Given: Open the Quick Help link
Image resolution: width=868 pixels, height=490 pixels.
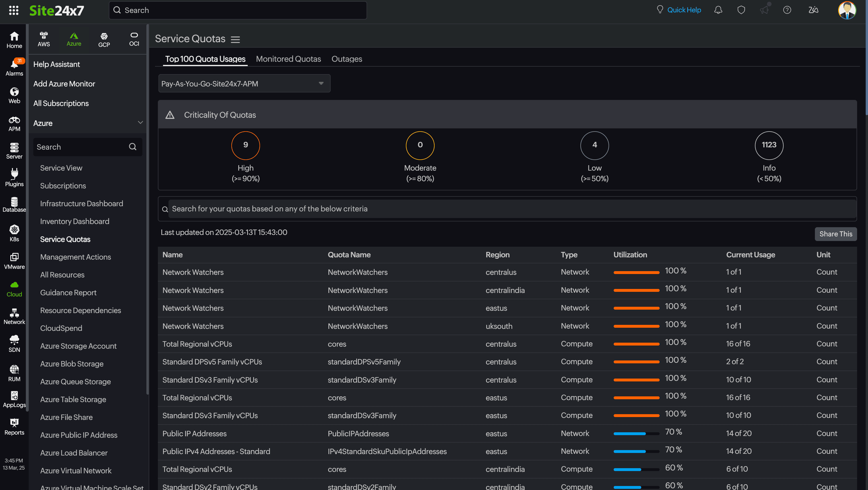Looking at the screenshot, I should tap(684, 10).
